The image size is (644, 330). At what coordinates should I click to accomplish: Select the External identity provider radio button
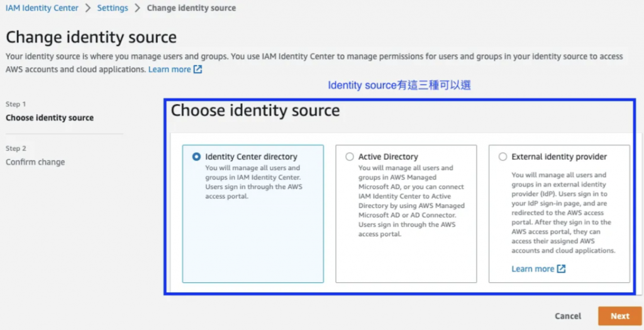click(502, 157)
